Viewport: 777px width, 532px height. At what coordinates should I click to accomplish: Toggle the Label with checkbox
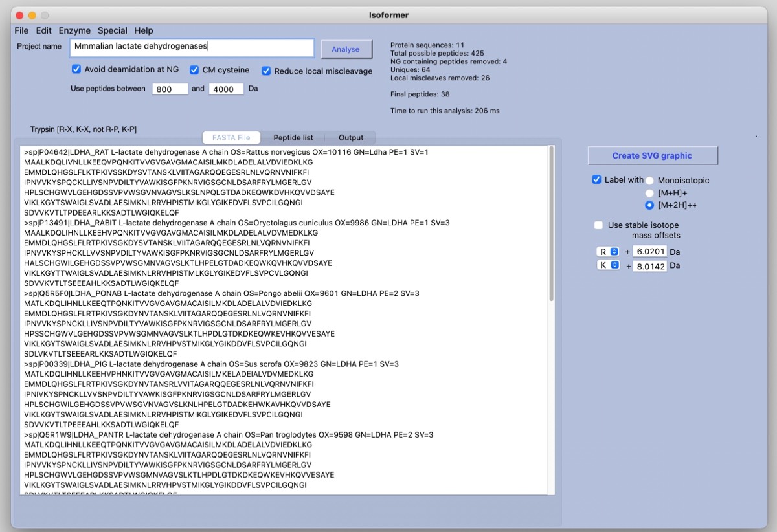tap(596, 179)
